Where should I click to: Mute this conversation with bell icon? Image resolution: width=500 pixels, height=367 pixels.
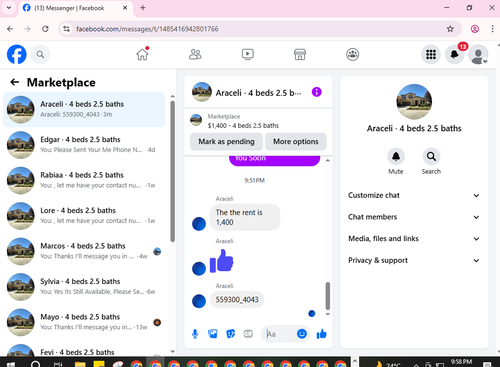[396, 156]
